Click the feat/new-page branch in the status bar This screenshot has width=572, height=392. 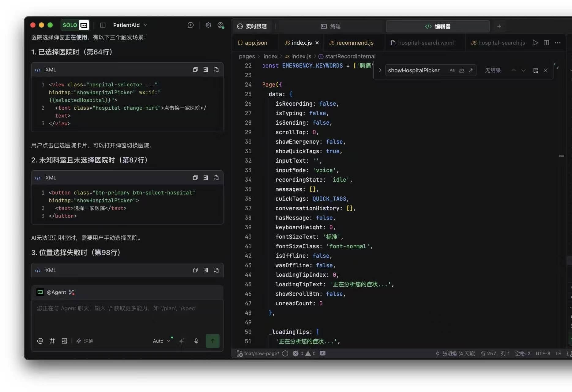pos(258,353)
